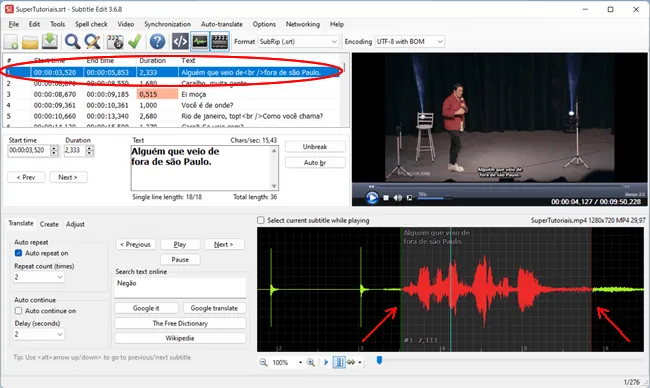
Task: Play the video in the player
Action: [x=372, y=198]
